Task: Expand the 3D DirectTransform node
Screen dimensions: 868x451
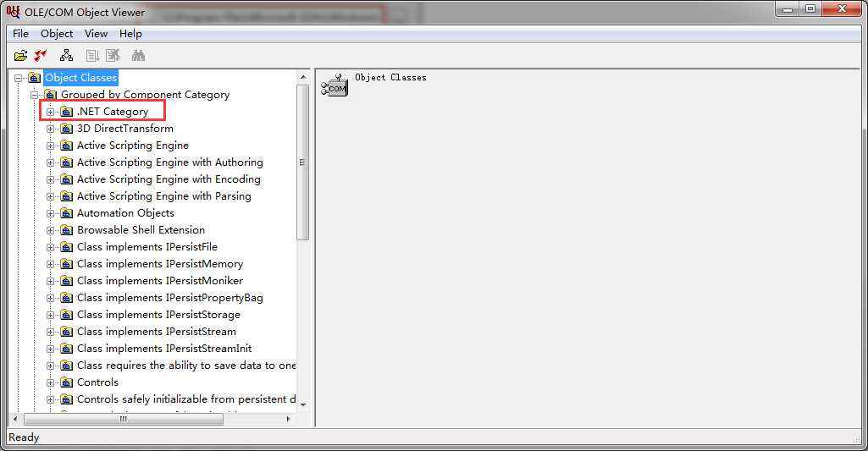Action: (50, 129)
